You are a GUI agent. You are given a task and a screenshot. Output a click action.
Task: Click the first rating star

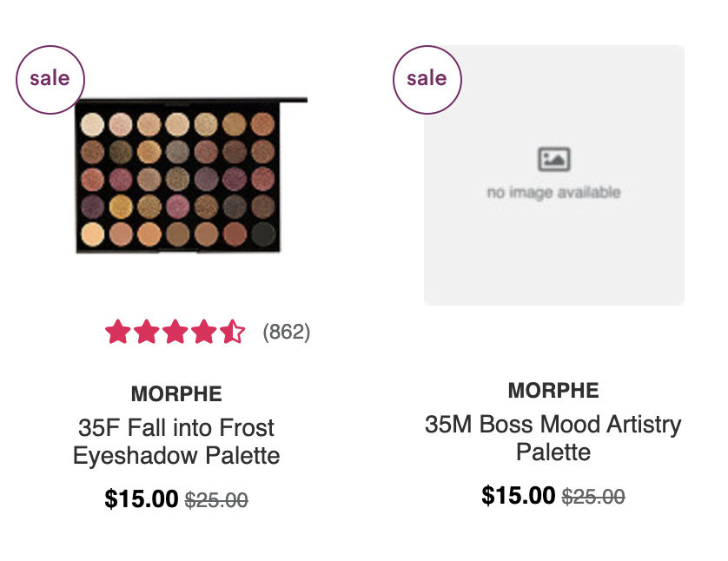coord(118,332)
